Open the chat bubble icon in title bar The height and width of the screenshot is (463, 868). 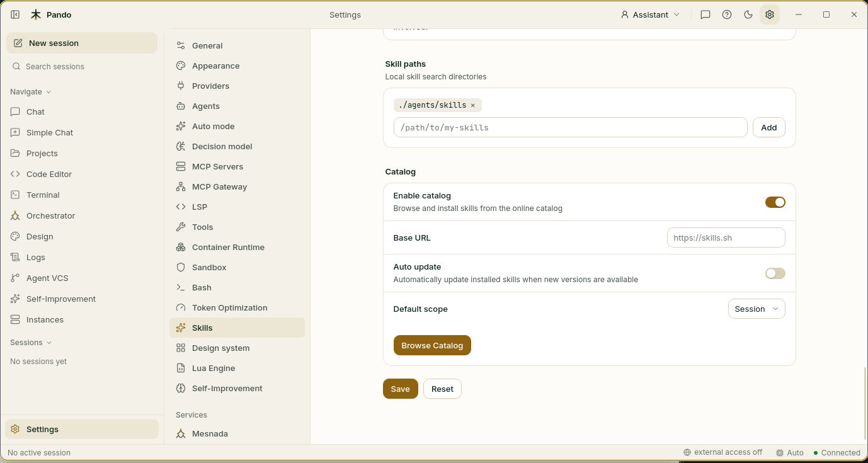click(705, 14)
